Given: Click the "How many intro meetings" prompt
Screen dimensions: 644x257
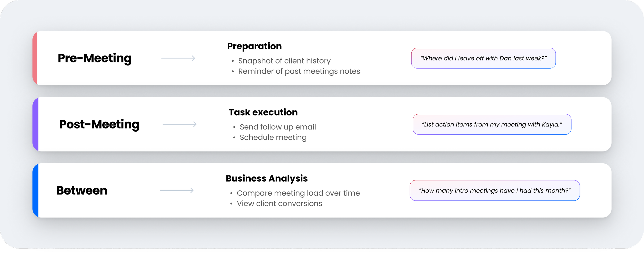Looking at the screenshot, I should [495, 190].
